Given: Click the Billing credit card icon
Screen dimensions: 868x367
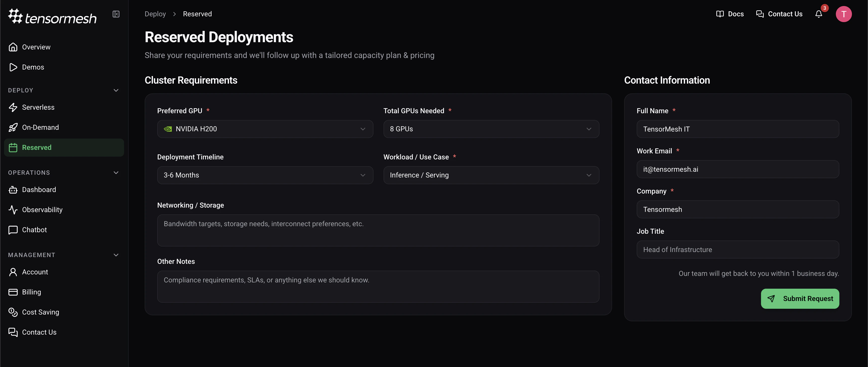Looking at the screenshot, I should point(13,292).
